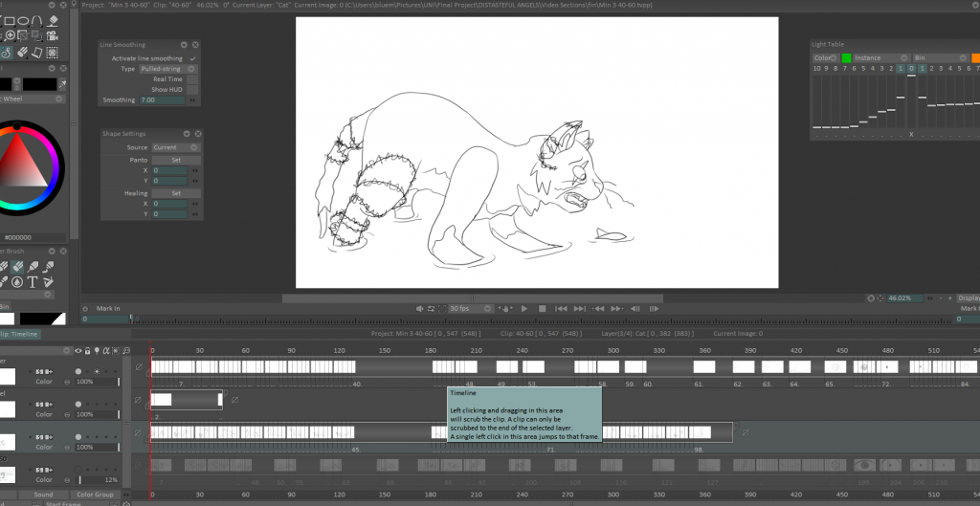Close the Line Smoothing panel

pyautogui.click(x=195, y=45)
